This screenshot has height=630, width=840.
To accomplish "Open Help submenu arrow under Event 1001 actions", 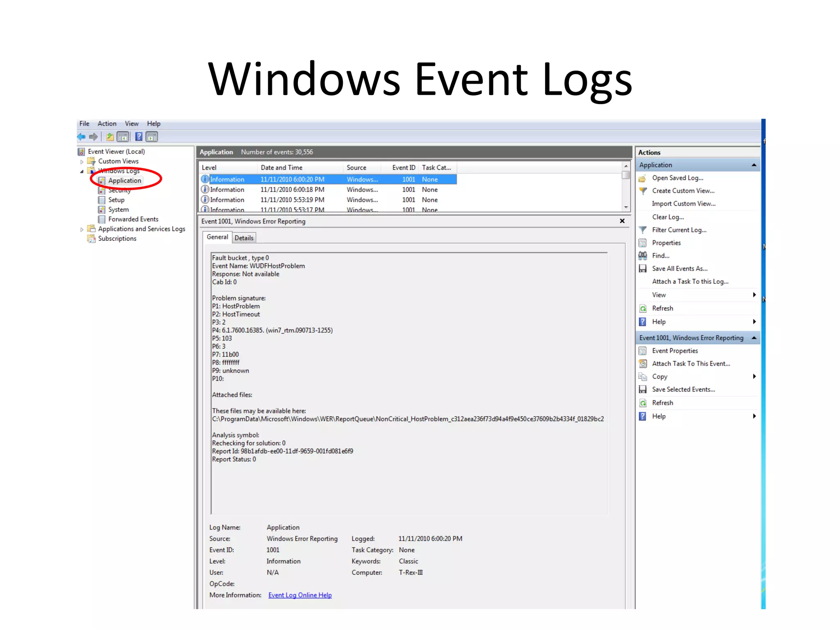I will click(x=754, y=416).
